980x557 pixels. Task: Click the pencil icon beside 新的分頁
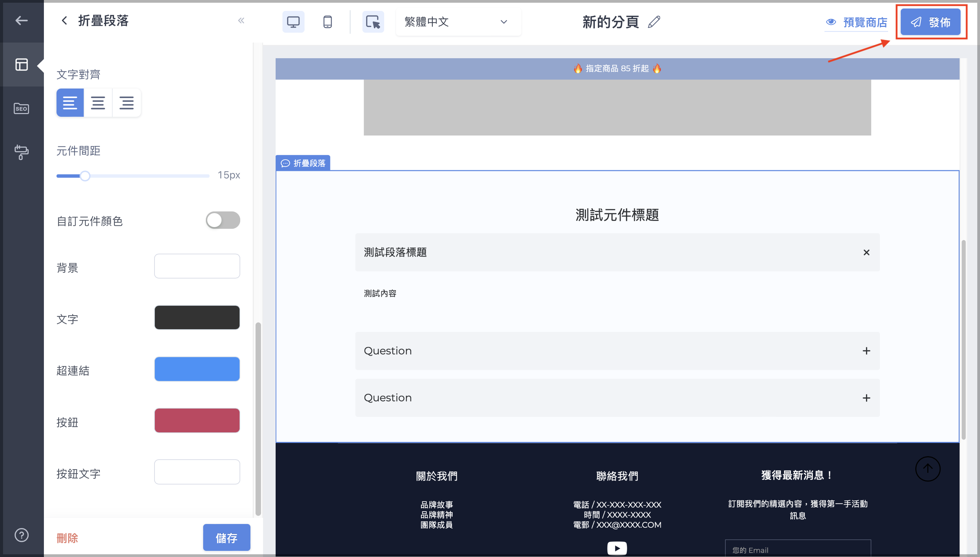click(x=654, y=22)
